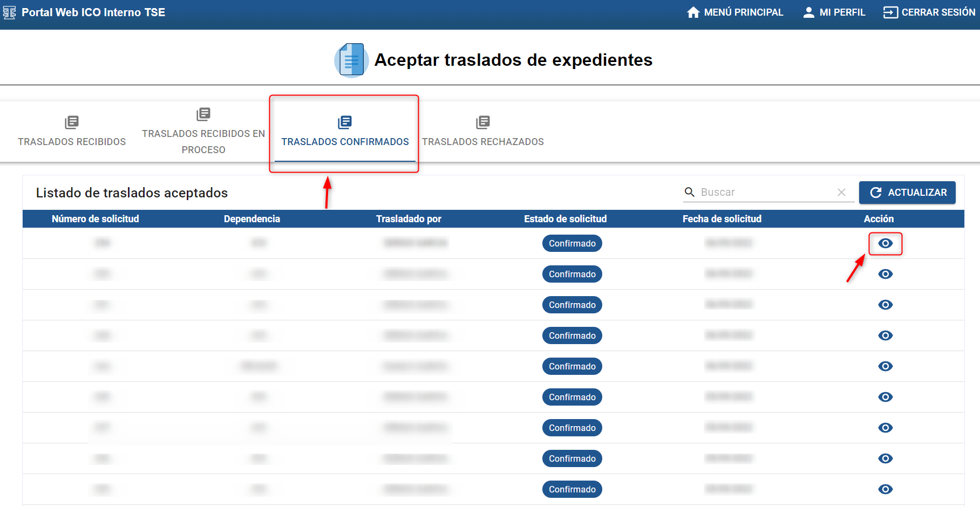
Task: Click the eye icon in the fifth row
Action: [885, 366]
